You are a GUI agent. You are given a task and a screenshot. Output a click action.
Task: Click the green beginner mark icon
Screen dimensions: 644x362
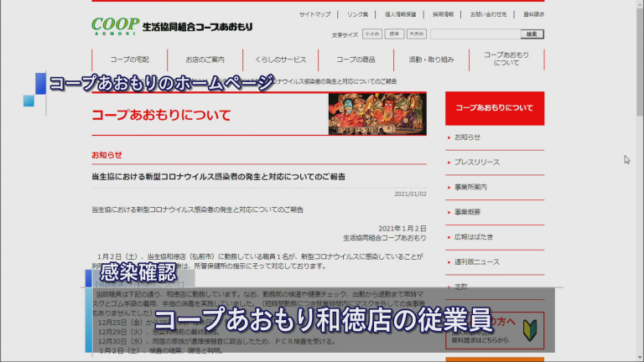pyautogui.click(x=530, y=331)
